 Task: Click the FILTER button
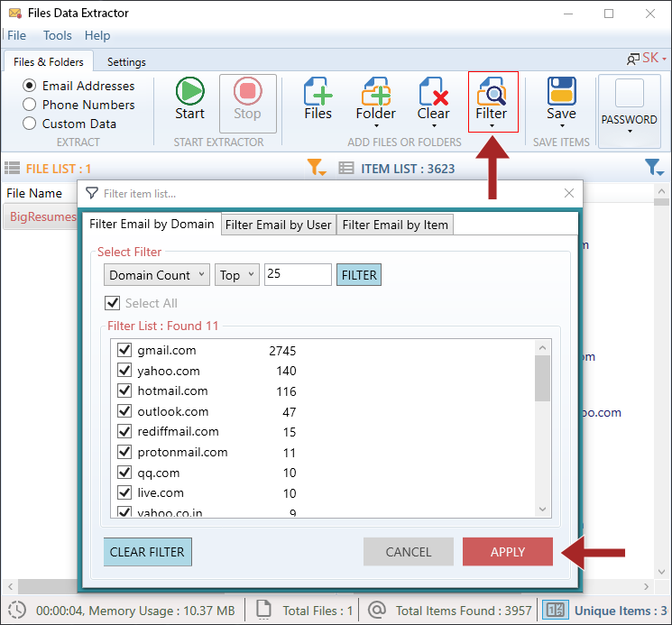(359, 275)
